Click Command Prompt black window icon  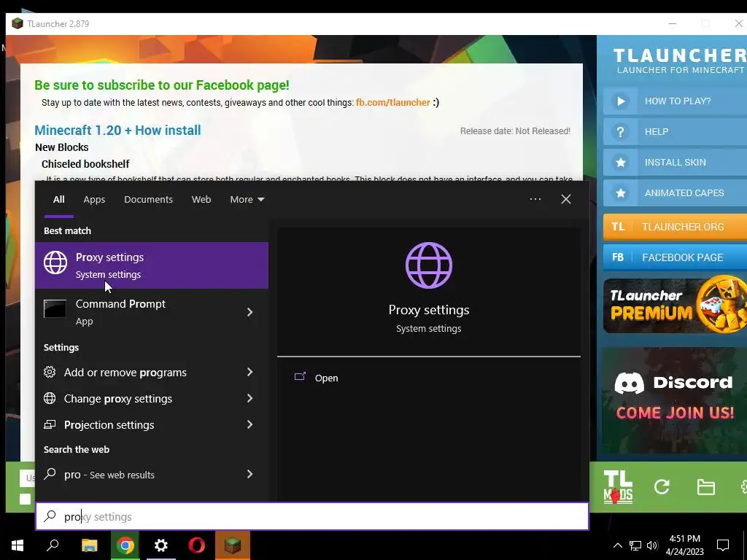point(55,308)
